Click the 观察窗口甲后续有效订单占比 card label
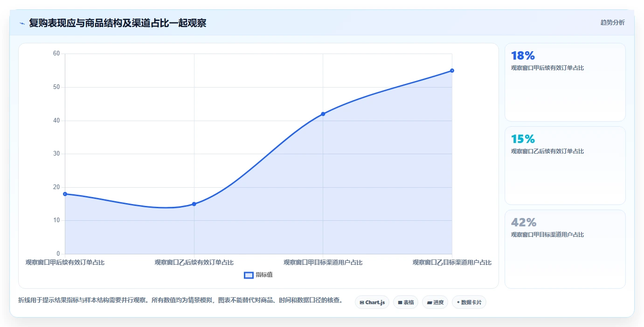Screen dimensions: 644x327 click(x=547, y=68)
